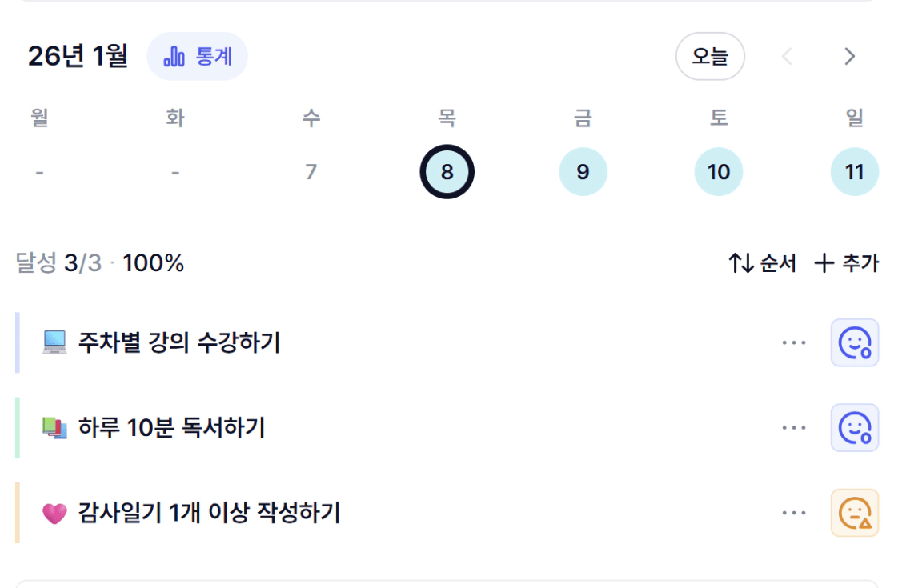Viewport: 902px width, 588px height.
Task: Click the 순서 sort arrows button
Action: tap(762, 263)
